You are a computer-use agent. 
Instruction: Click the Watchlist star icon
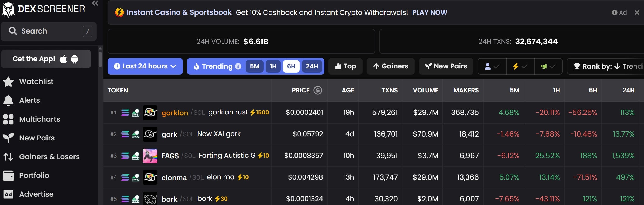[8, 82]
